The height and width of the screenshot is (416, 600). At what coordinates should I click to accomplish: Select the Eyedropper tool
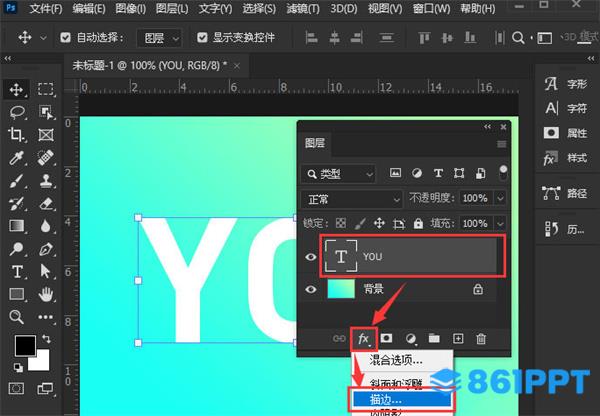tap(16, 158)
